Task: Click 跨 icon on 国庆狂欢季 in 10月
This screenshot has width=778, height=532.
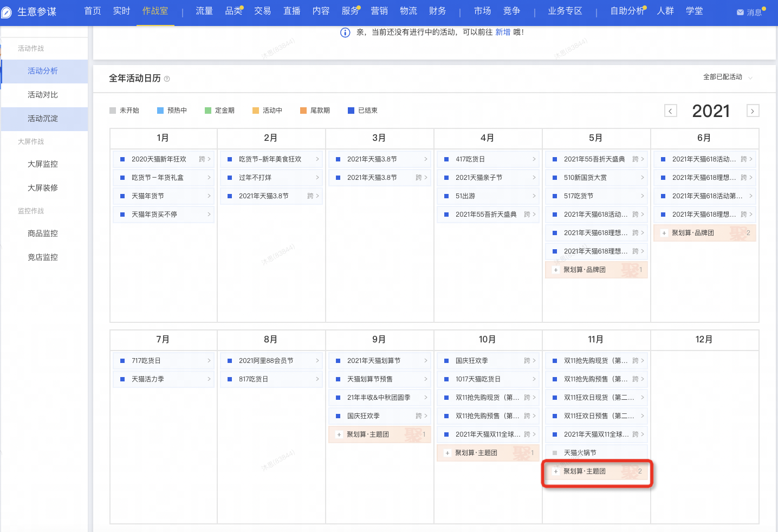Action: (527, 361)
